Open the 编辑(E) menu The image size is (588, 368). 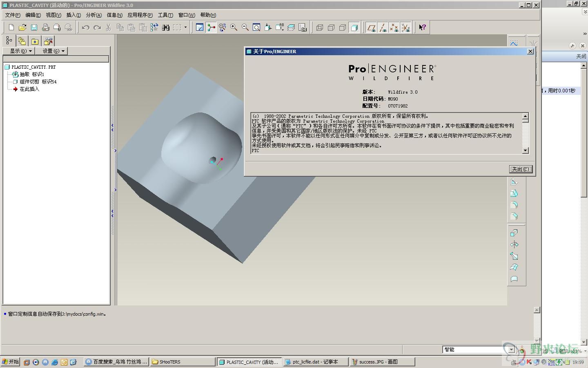[33, 15]
